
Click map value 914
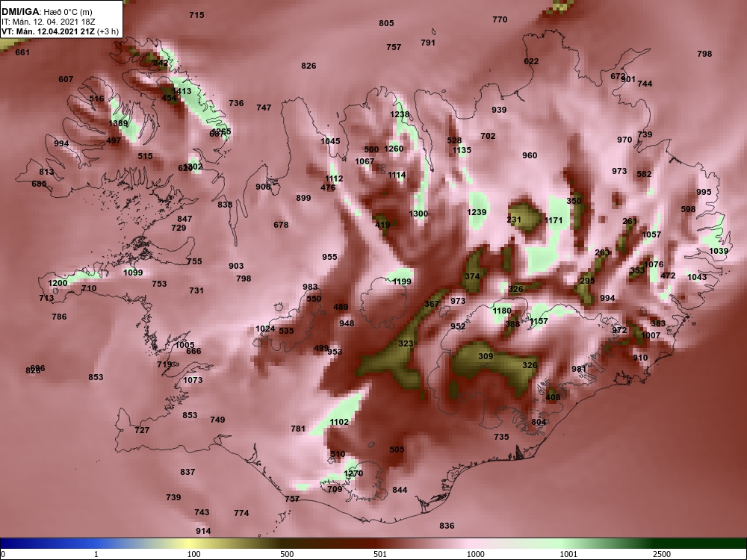click(x=203, y=531)
